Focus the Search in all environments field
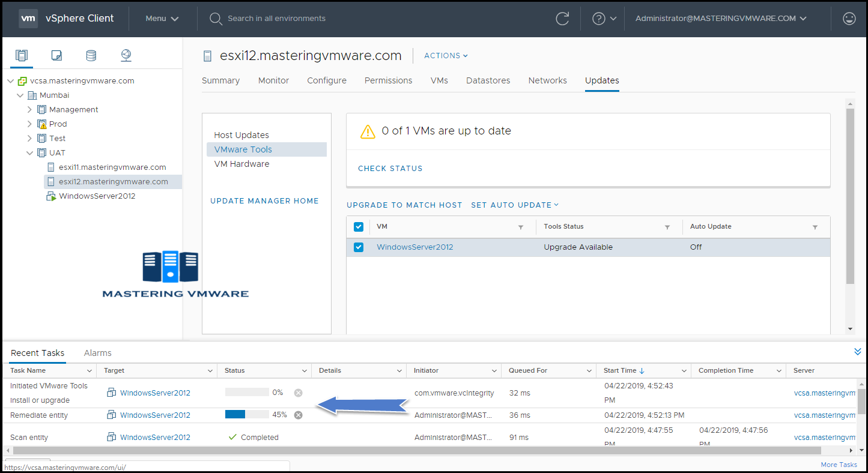868x473 pixels. 276,19
